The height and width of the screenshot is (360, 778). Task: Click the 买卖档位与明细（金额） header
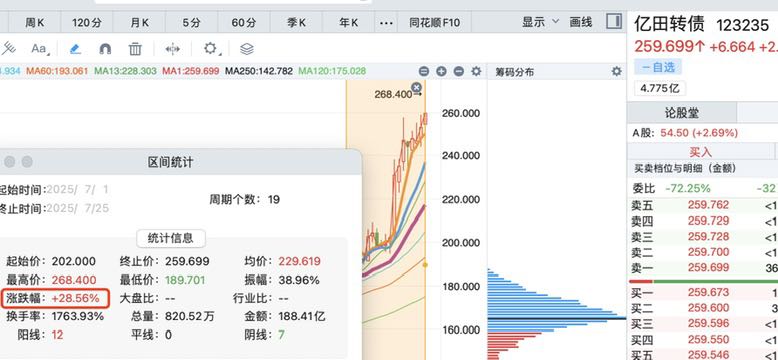(x=686, y=168)
